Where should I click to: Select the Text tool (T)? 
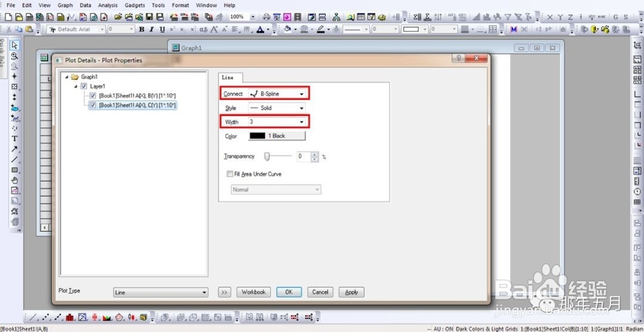(15, 139)
